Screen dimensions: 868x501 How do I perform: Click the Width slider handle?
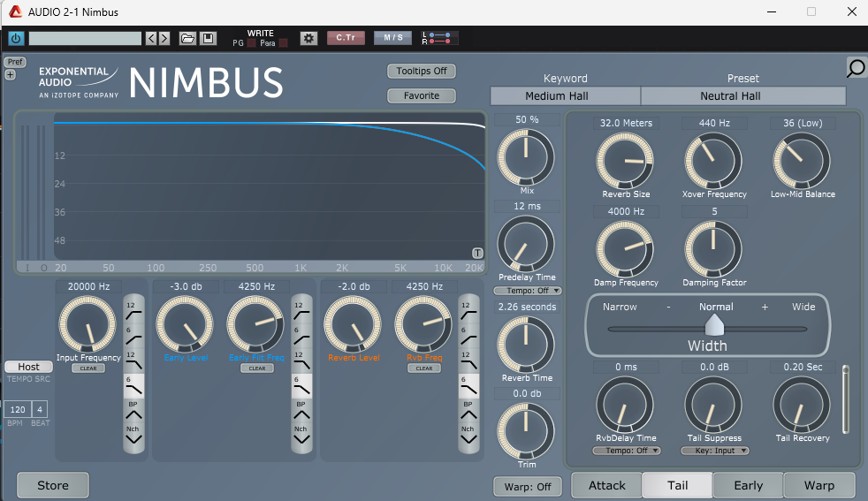(x=715, y=325)
